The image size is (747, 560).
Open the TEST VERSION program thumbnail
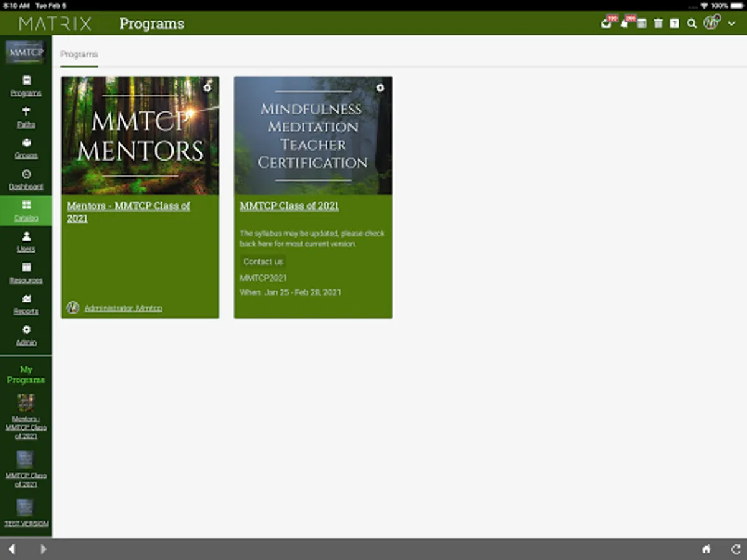click(x=26, y=508)
